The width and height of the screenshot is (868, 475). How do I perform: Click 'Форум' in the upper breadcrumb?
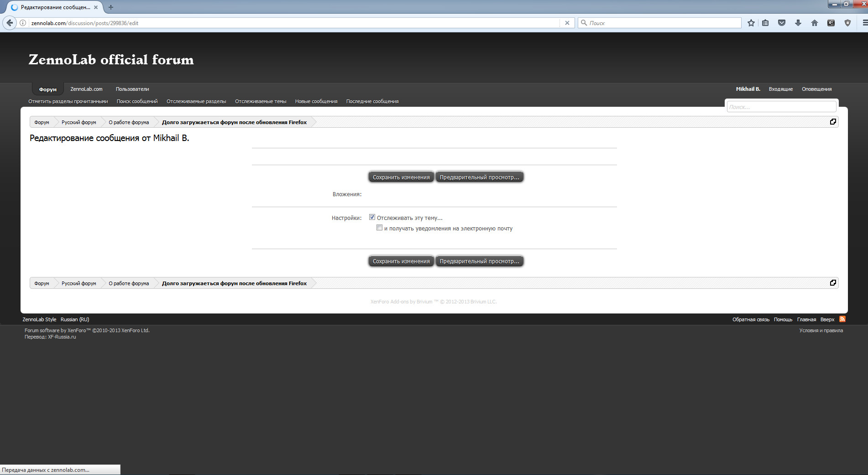tap(42, 122)
